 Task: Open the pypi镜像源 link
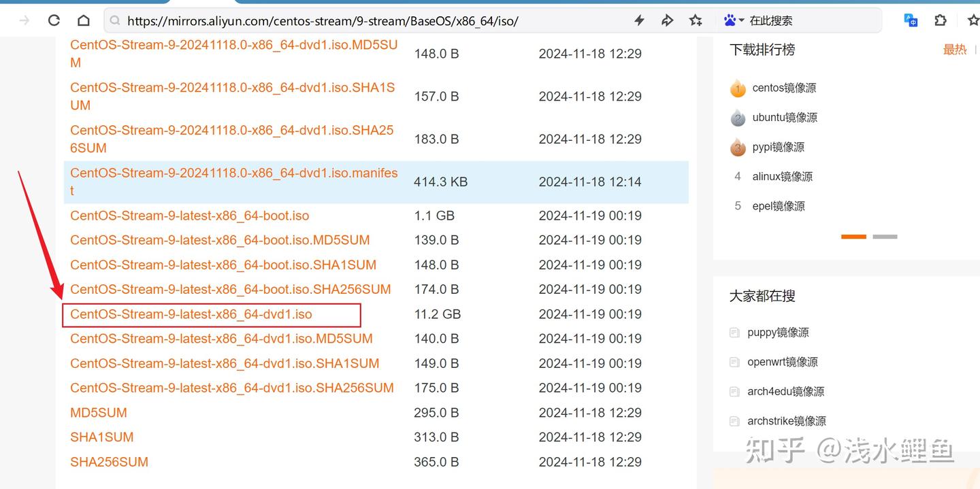point(779,147)
